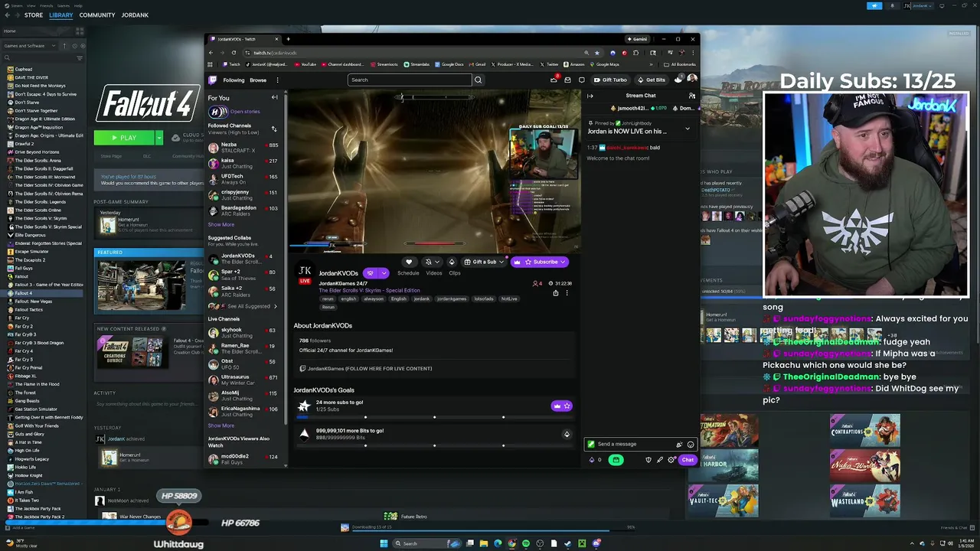Open stream more options dots

(x=567, y=292)
